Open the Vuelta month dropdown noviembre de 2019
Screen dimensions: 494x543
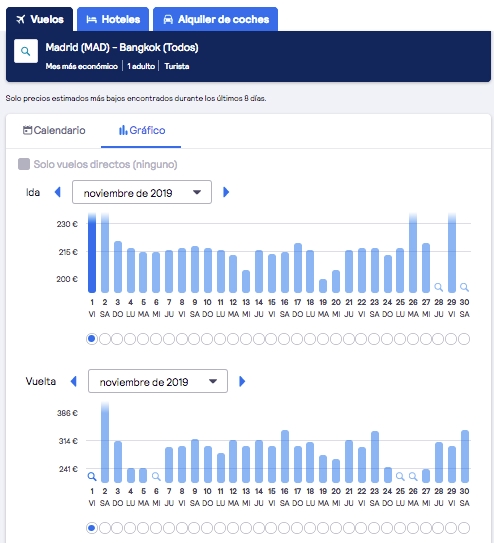158,381
